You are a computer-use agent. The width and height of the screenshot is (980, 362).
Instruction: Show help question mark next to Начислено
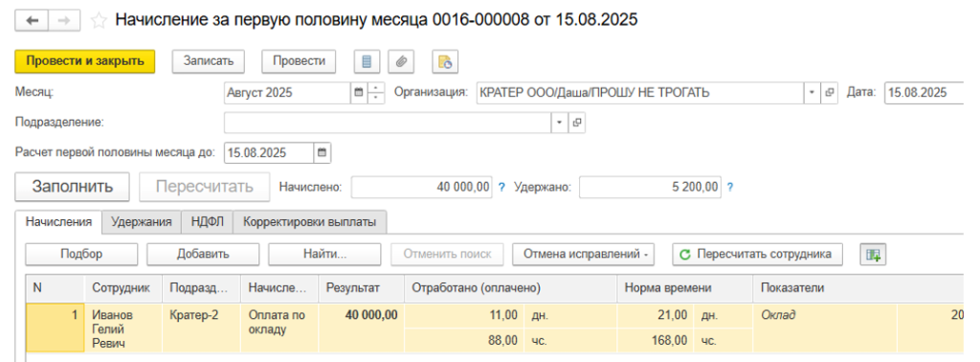tap(501, 187)
